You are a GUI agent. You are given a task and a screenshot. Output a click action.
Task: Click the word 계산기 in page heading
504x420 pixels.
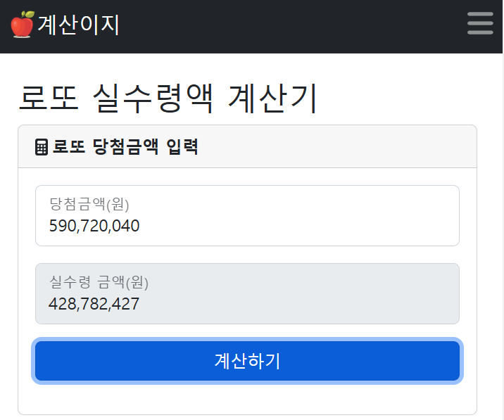(273, 99)
